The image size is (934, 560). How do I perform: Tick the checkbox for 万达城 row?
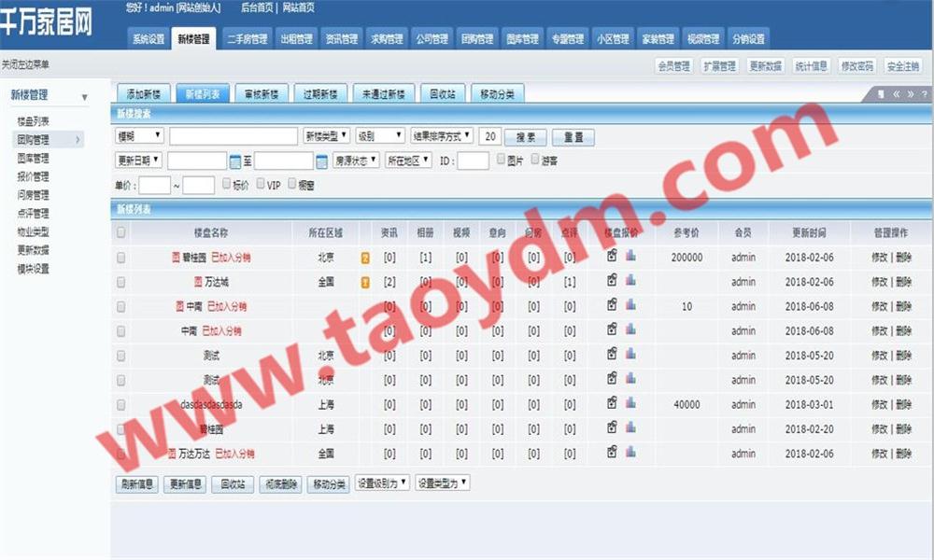[120, 282]
